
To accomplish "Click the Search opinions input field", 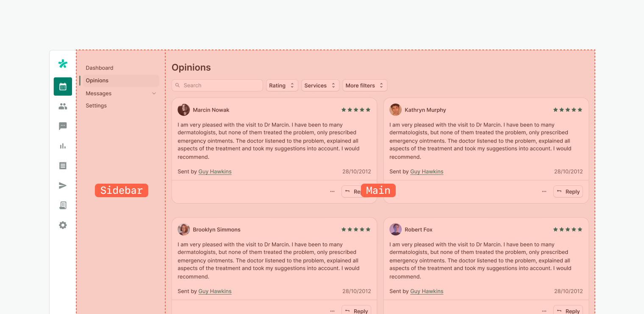I will coord(217,85).
